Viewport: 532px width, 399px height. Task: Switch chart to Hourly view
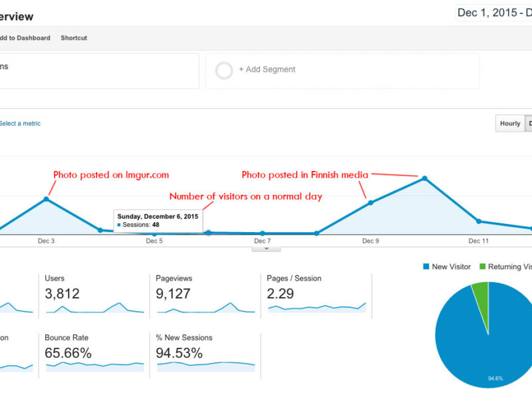(510, 124)
